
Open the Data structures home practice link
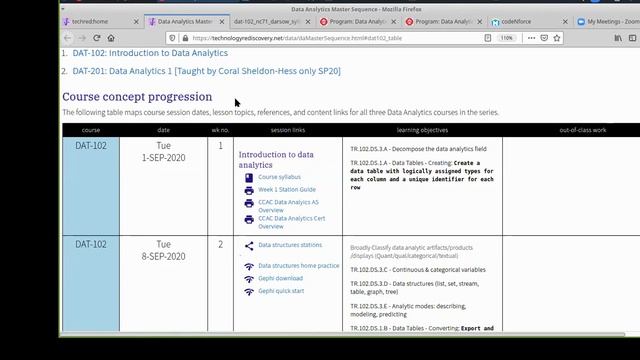coord(299,266)
